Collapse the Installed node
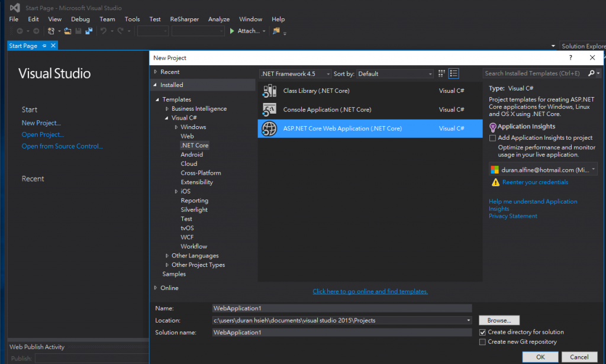The height and width of the screenshot is (364, 606). pos(156,85)
